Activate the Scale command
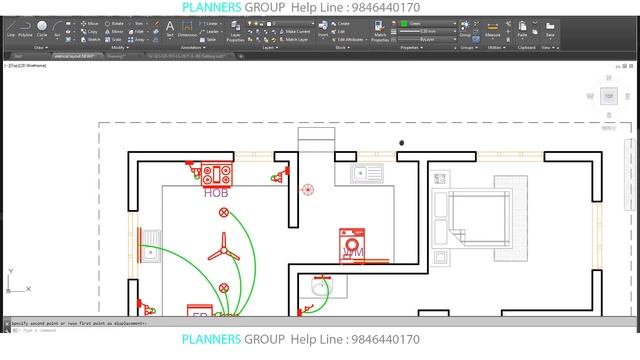 [x=113, y=40]
